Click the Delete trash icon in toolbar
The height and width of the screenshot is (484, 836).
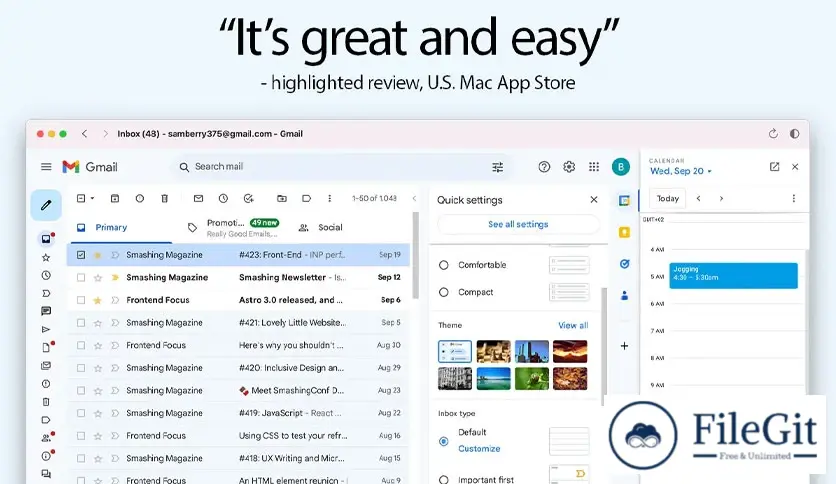(x=165, y=198)
